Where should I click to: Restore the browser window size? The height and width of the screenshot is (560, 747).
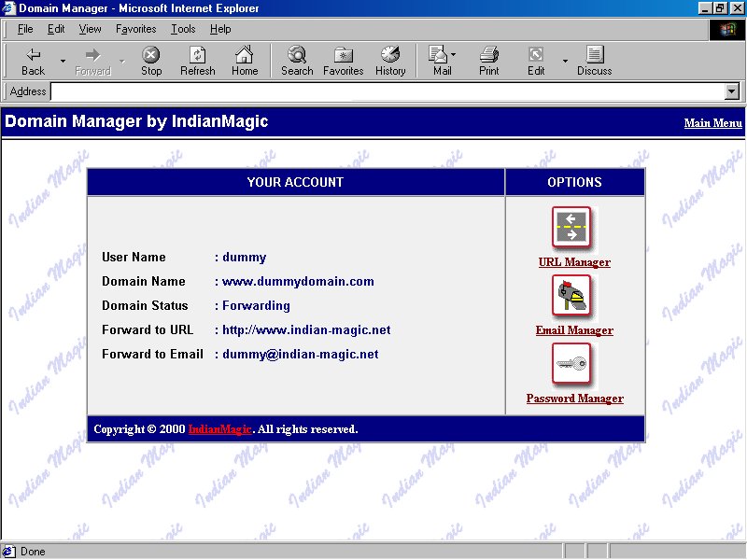click(720, 8)
